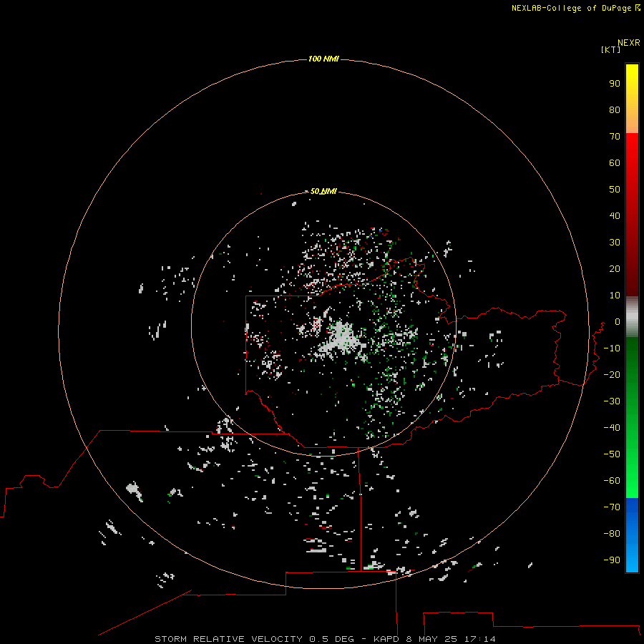Click the -50 value on the velocity scale
Screen dimensions: 644x644
tap(612, 454)
